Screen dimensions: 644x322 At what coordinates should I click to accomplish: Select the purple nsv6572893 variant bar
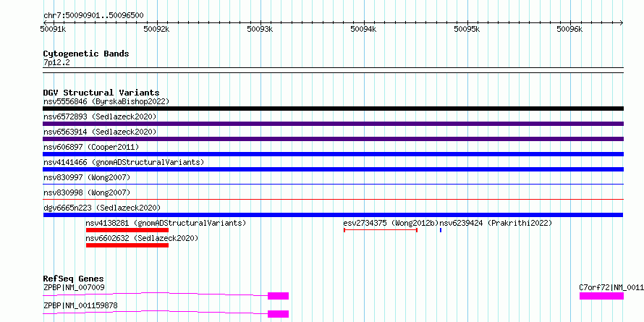[x=333, y=124]
